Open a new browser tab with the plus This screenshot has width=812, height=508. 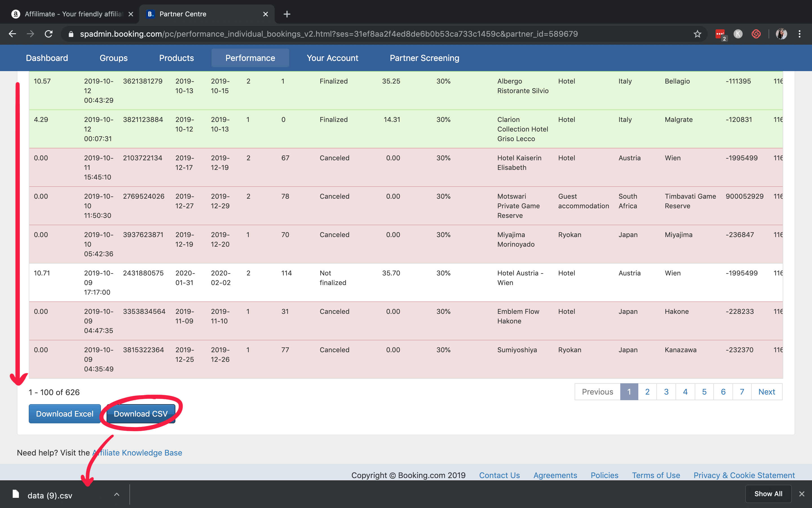[x=287, y=14]
